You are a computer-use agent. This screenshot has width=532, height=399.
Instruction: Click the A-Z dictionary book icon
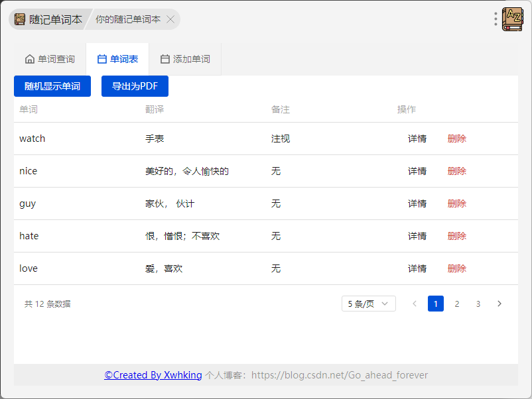(512, 19)
